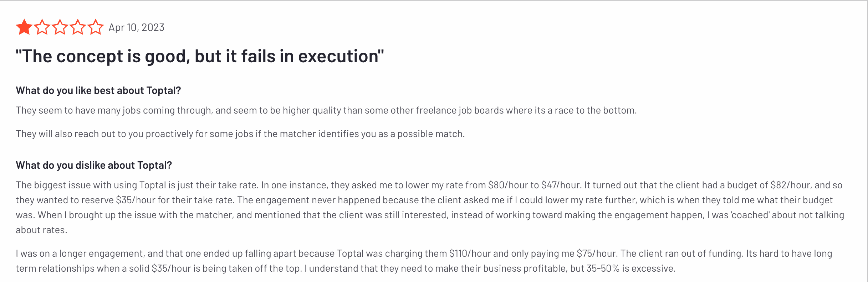Select the fifth rating star
Image resolution: width=868 pixels, height=282 pixels.
tap(96, 27)
